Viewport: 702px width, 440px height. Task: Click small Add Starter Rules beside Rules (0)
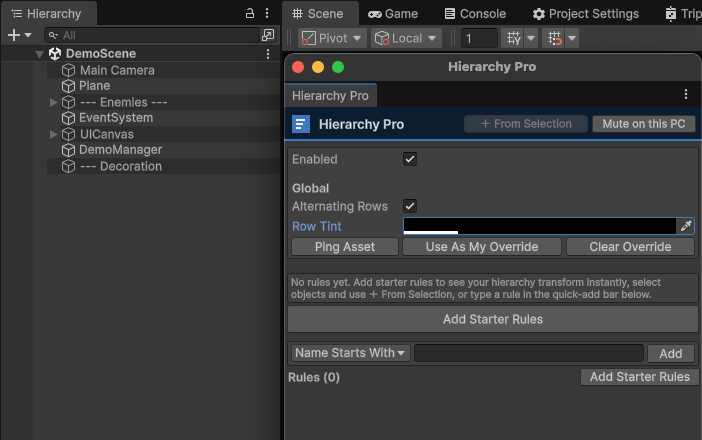(x=639, y=377)
